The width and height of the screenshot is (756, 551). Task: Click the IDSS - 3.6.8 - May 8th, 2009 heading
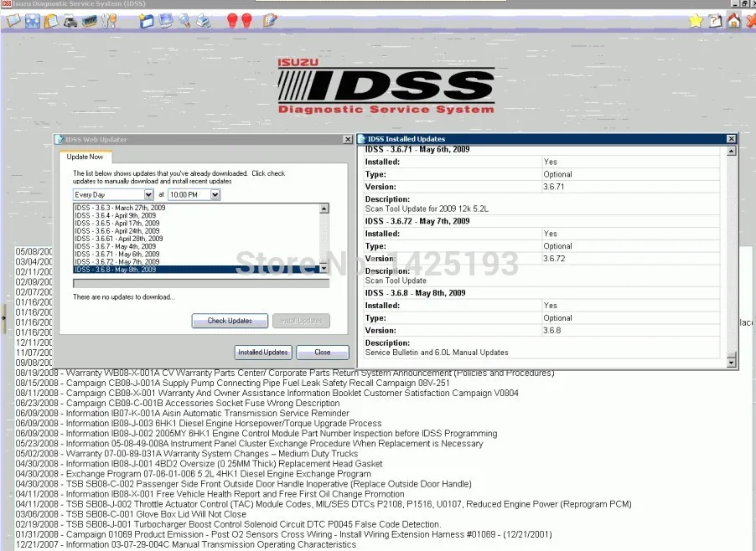415,293
